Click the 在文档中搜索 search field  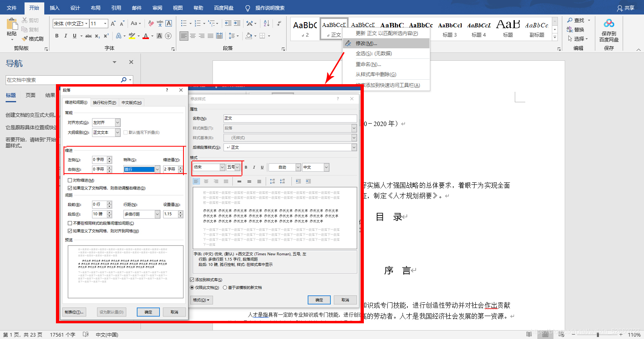[63, 80]
